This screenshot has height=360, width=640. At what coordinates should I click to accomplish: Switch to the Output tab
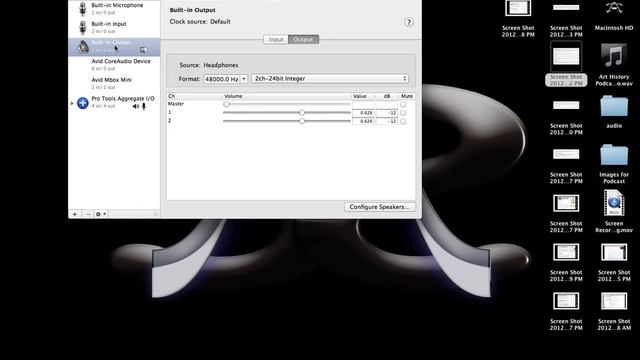(x=303, y=39)
